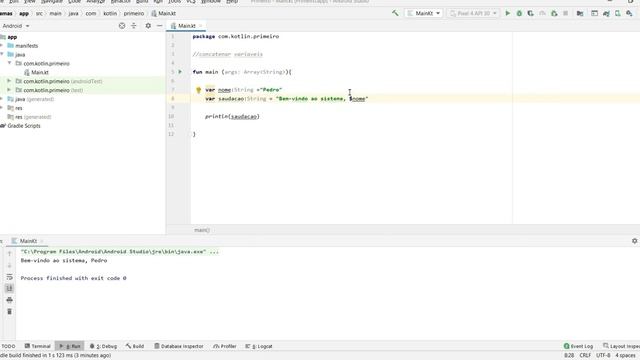The width and height of the screenshot is (640, 360).
Task: Click the primeiro breadcrumb in navigation bar
Action: tap(134, 13)
